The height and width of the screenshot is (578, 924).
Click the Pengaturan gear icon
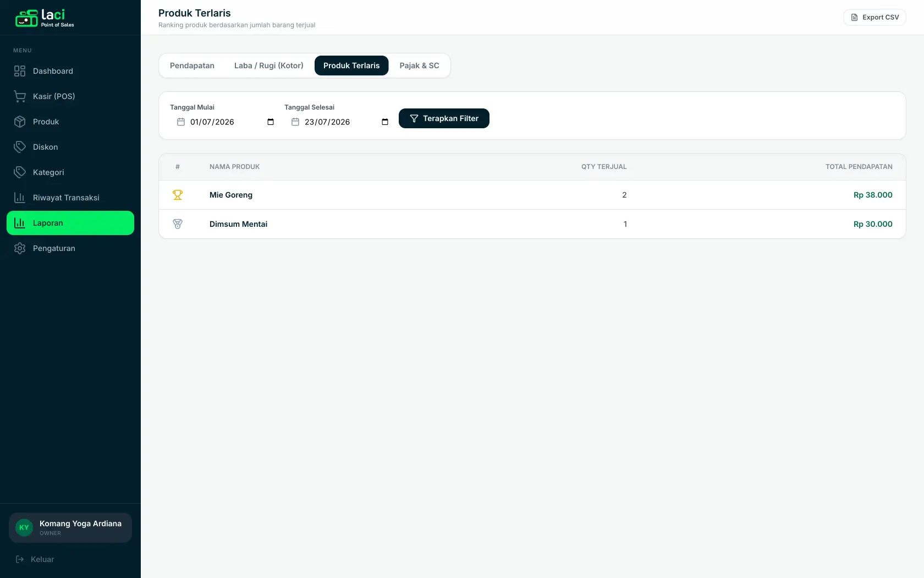(20, 248)
